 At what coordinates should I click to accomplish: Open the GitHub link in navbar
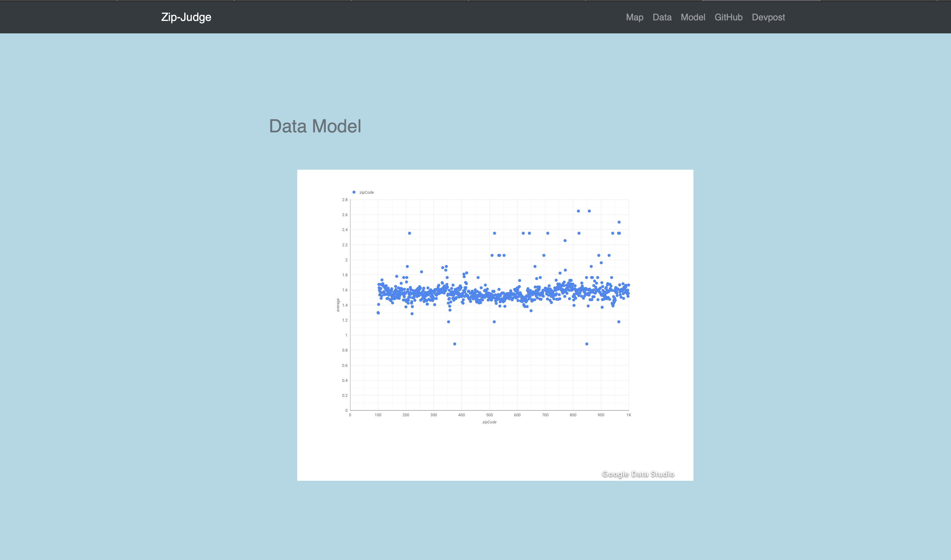click(728, 17)
